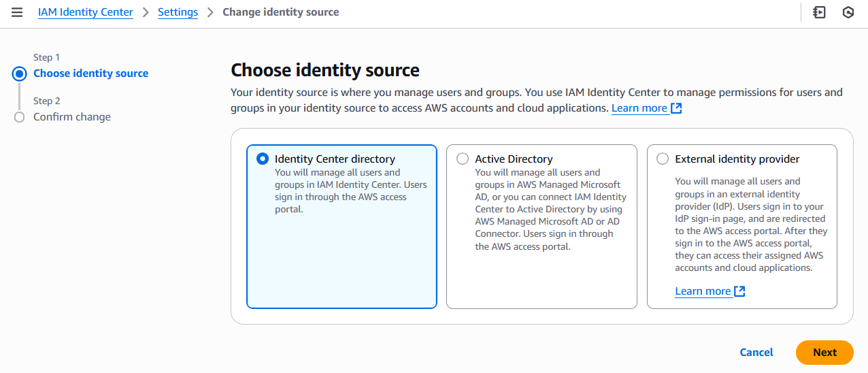Click the 'Step 2' label text
The width and height of the screenshot is (868, 373).
click(x=47, y=101)
